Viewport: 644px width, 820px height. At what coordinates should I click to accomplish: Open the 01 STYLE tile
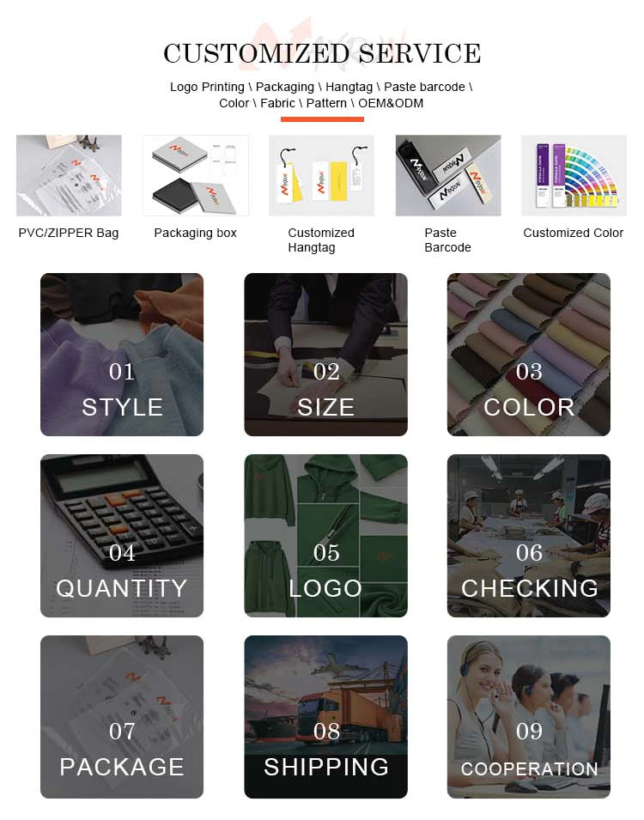[122, 355]
